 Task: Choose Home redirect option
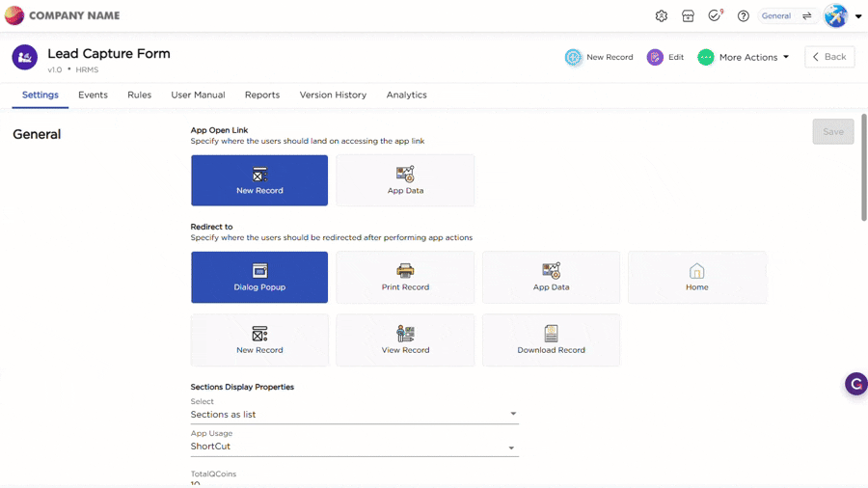coord(696,278)
